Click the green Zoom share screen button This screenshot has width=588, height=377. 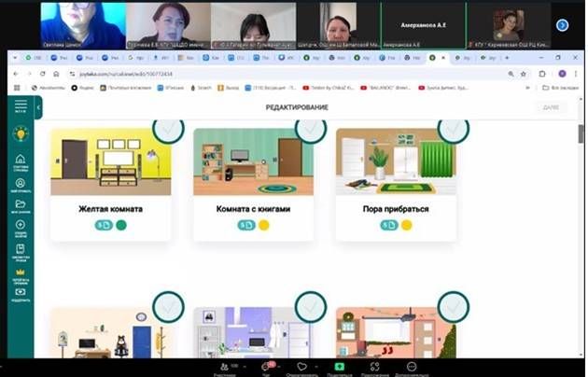[x=339, y=367]
